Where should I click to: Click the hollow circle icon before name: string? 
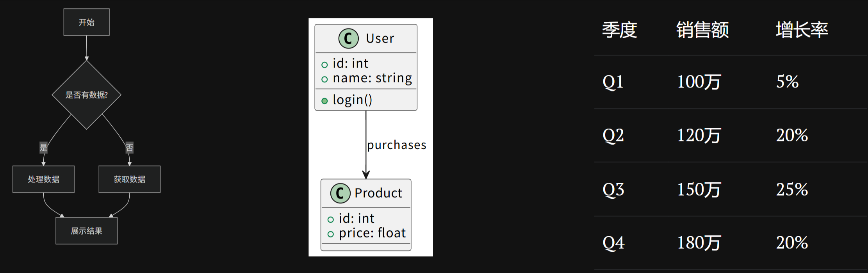[324, 79]
